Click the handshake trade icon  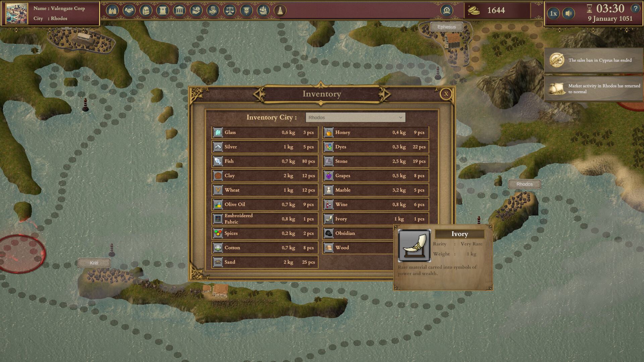129,11
